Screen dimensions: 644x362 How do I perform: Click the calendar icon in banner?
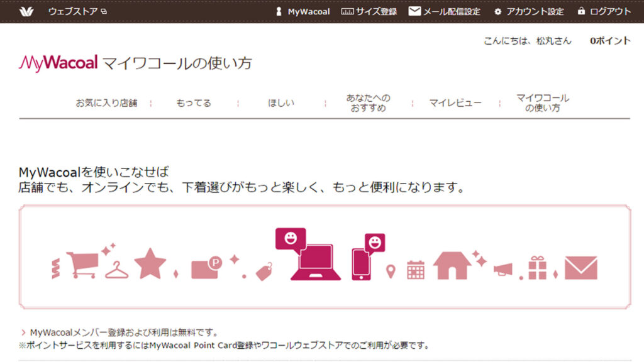[x=415, y=270]
